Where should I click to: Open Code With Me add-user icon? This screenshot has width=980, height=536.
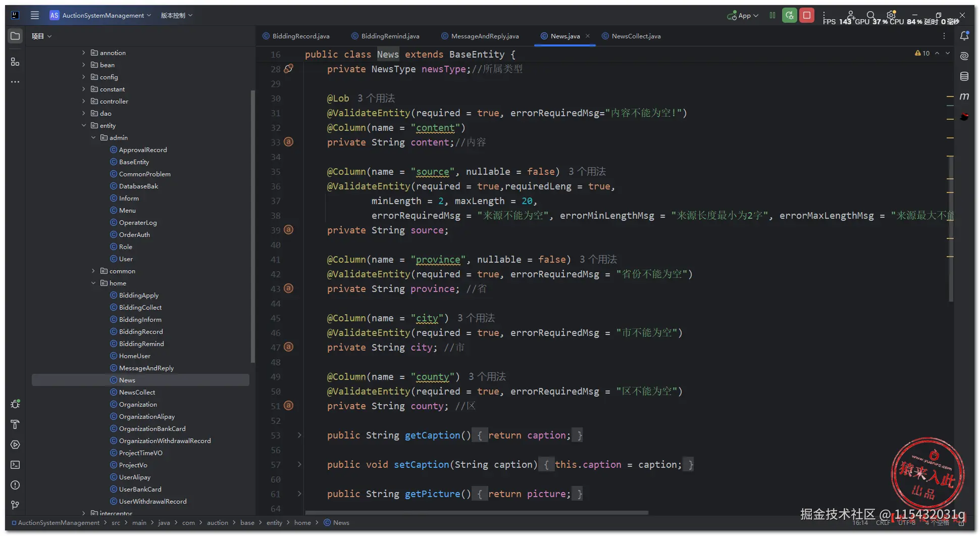pyautogui.click(x=851, y=15)
